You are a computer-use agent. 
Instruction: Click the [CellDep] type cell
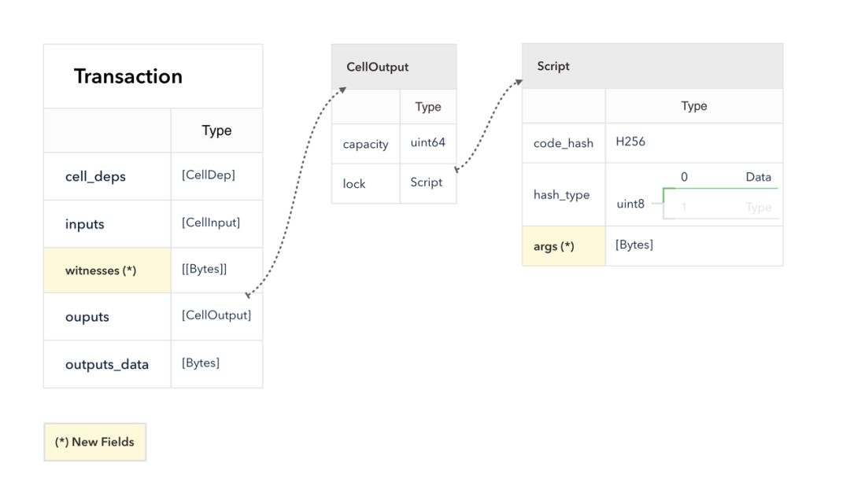coord(208,175)
